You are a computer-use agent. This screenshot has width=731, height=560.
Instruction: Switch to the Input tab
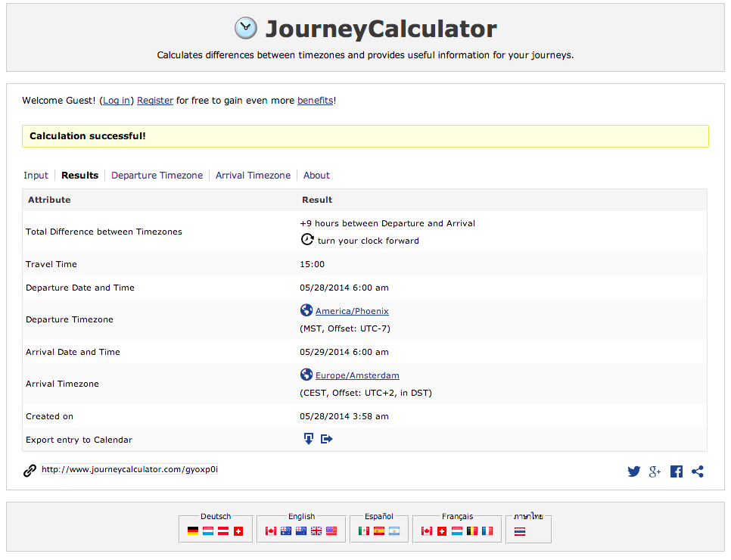pyautogui.click(x=36, y=176)
